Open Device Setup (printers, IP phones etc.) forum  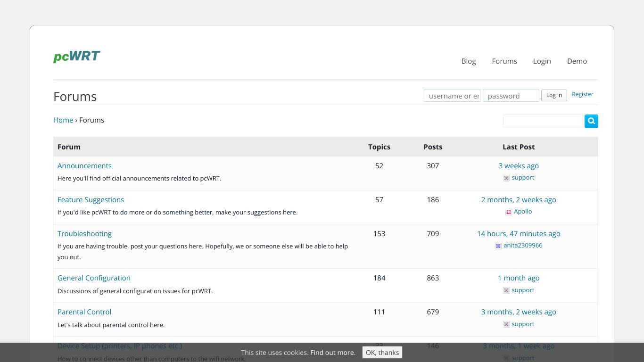(120, 346)
